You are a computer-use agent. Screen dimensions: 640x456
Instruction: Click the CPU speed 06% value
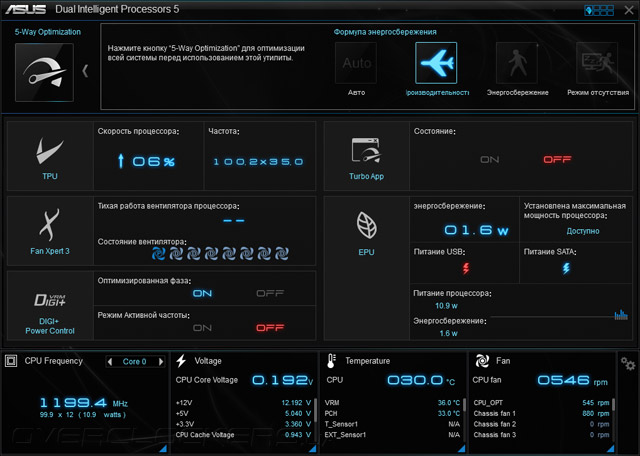click(147, 162)
